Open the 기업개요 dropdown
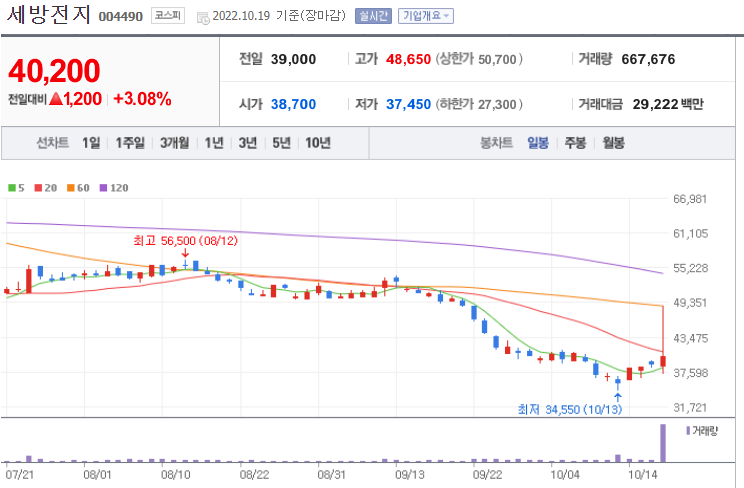Image resolution: width=744 pixels, height=488 pixels. [426, 16]
